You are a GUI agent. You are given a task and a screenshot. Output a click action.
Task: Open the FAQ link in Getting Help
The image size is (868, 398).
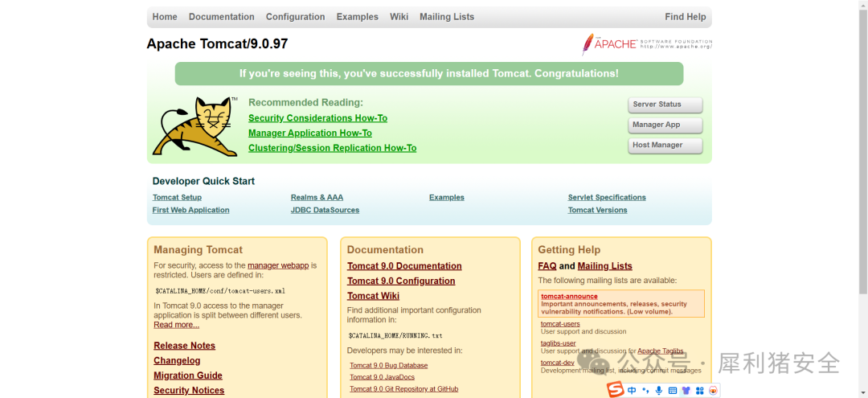click(x=547, y=265)
